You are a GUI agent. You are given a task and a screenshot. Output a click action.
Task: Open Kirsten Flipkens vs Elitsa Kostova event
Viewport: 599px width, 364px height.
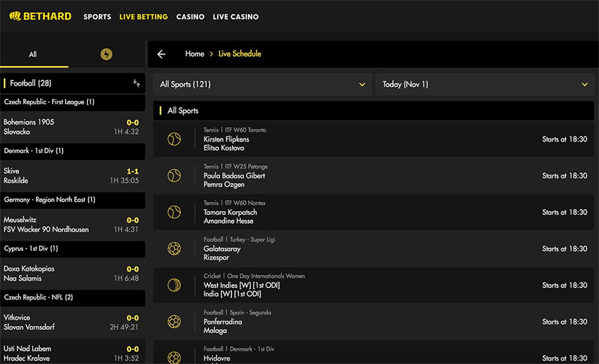point(374,139)
